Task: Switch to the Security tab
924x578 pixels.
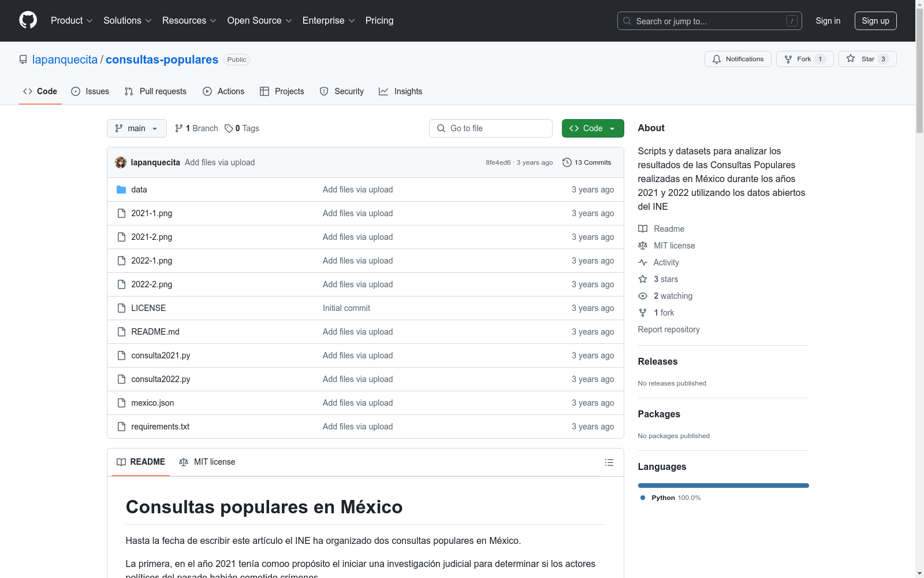Action: point(342,91)
